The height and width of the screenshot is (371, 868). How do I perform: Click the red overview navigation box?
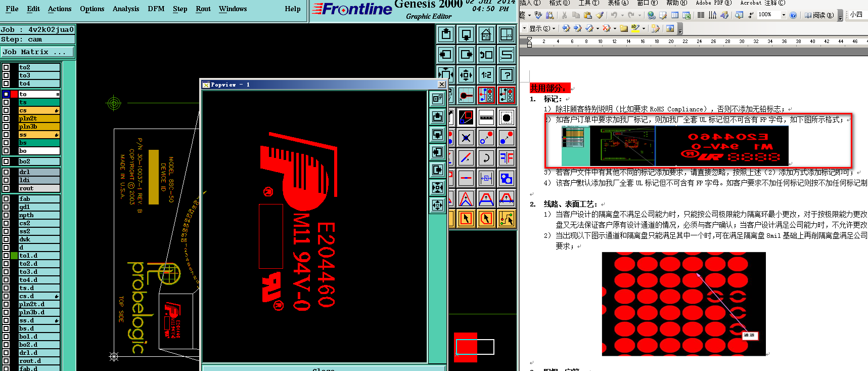(x=465, y=347)
